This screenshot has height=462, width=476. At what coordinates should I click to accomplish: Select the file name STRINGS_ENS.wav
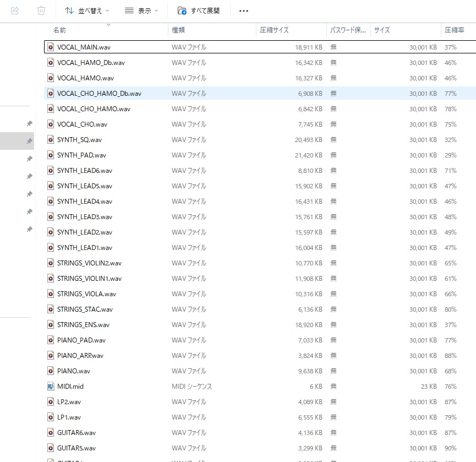tap(83, 325)
